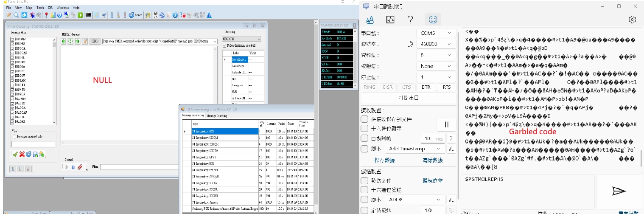Viewport: 644px width, 214px height.
Task: Toggle the RTS button
Action: pos(447,87)
